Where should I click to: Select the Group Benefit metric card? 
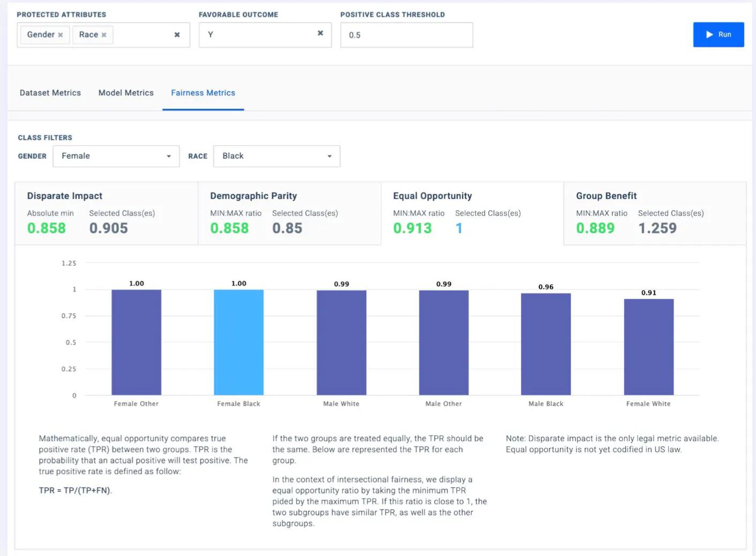[x=654, y=214]
